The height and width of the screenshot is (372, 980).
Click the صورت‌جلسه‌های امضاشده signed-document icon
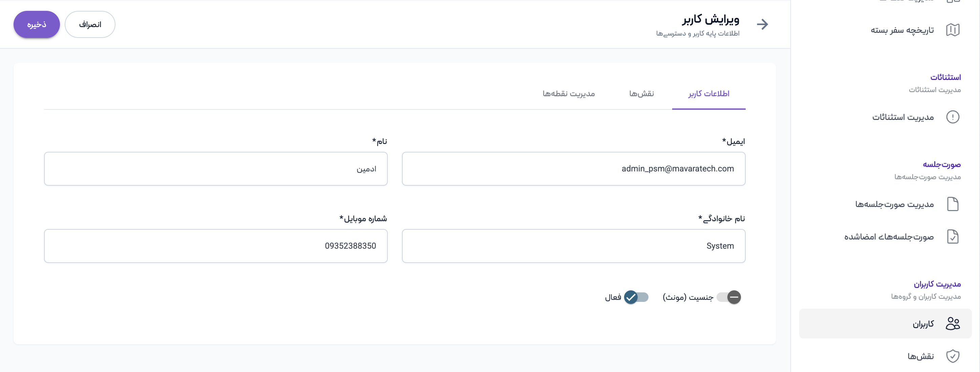tap(953, 237)
